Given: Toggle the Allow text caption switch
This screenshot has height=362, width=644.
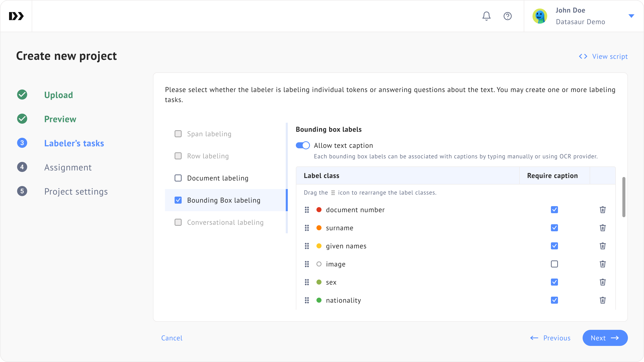Looking at the screenshot, I should click(303, 145).
